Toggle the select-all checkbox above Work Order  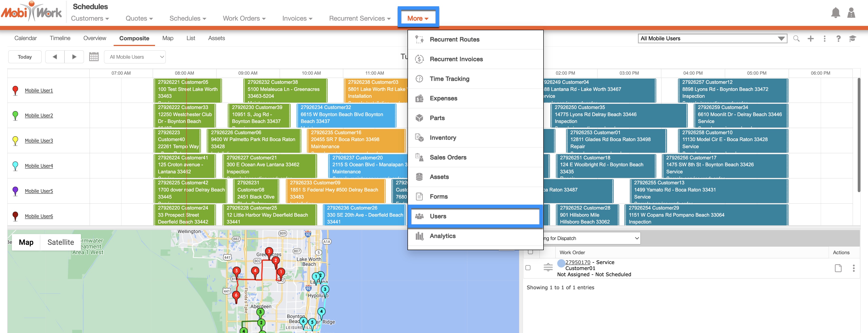pos(530,252)
